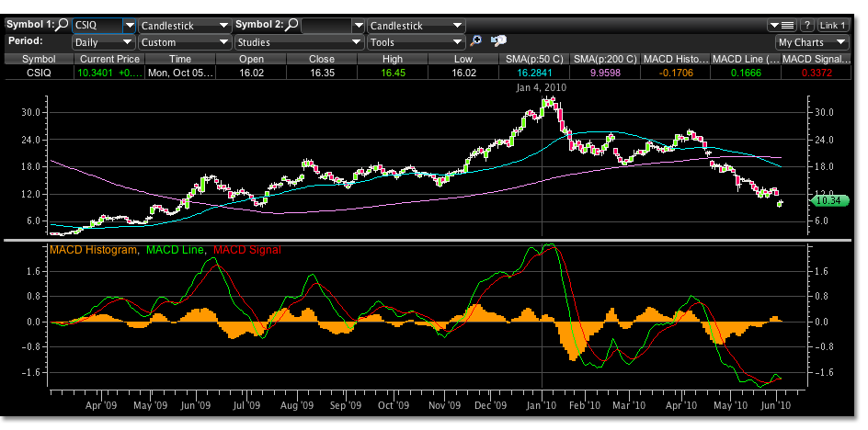868x430 pixels.
Task: Open the Studies menu
Action: point(298,41)
